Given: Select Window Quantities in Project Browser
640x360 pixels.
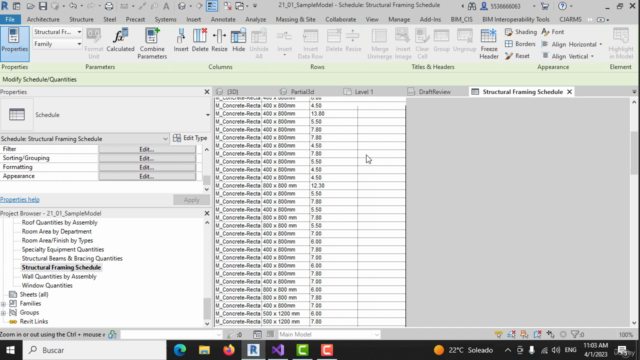Looking at the screenshot, I should 47,285.
